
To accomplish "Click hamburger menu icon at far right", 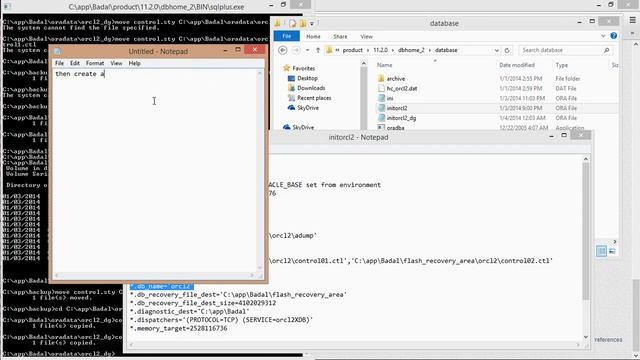I will click(633, 20).
